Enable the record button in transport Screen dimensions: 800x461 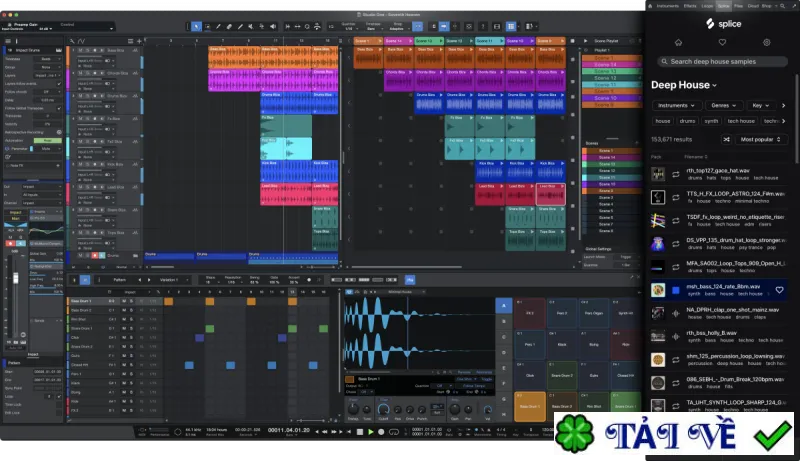pos(381,431)
